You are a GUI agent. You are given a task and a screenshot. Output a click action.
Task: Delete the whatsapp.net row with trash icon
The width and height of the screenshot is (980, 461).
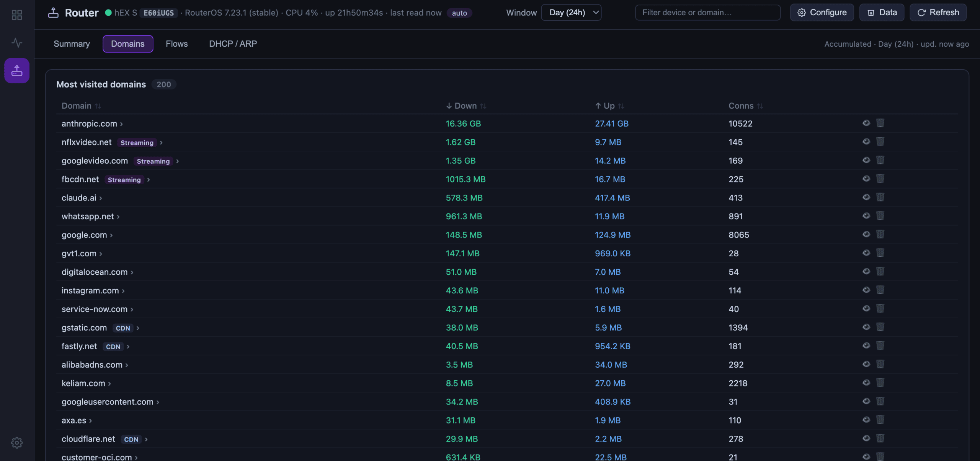[880, 216]
